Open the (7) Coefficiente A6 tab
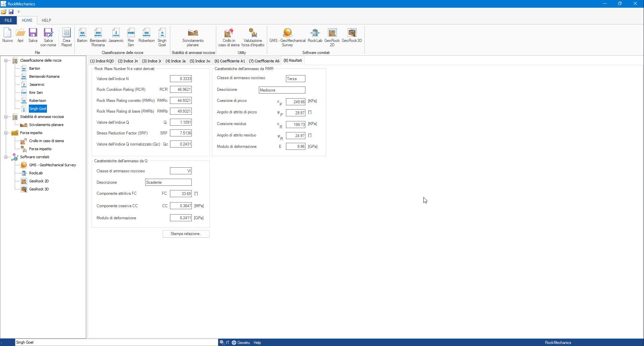The width and height of the screenshot is (644, 346). pos(264,61)
